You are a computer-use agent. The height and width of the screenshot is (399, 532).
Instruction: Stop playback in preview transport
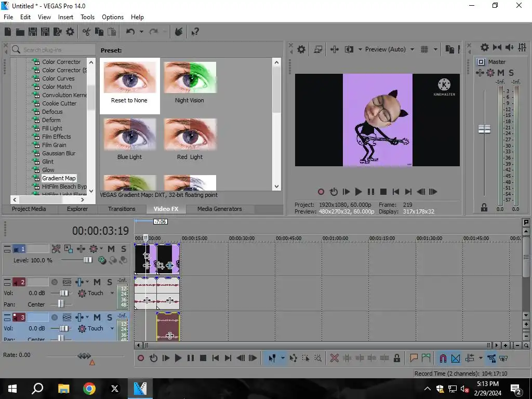coord(383,192)
